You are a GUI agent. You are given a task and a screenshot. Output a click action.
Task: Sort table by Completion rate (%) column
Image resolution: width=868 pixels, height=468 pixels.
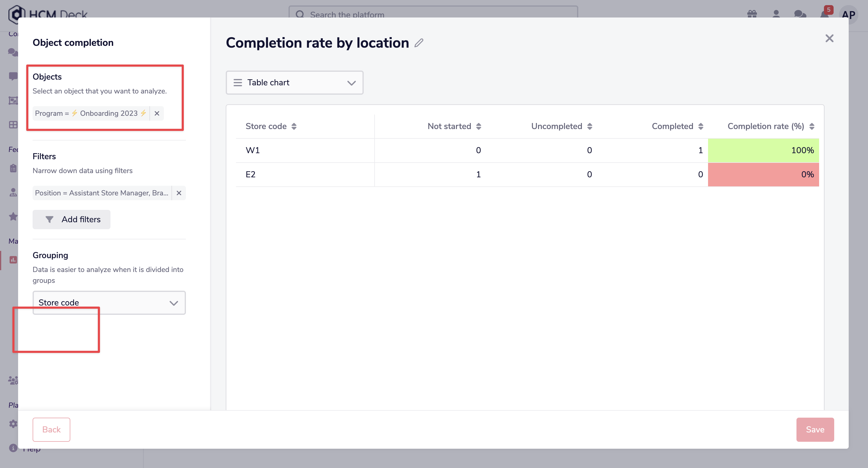pyautogui.click(x=812, y=126)
